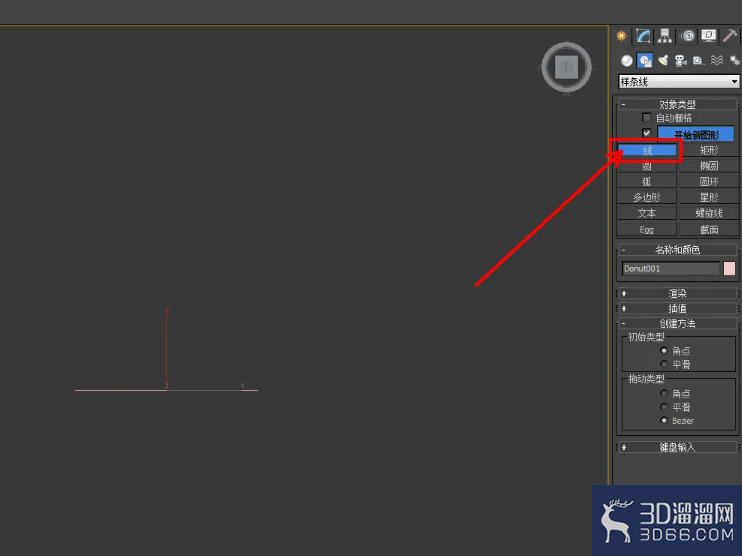Expand the 插值 rollout
742x556 pixels.
tap(678, 309)
